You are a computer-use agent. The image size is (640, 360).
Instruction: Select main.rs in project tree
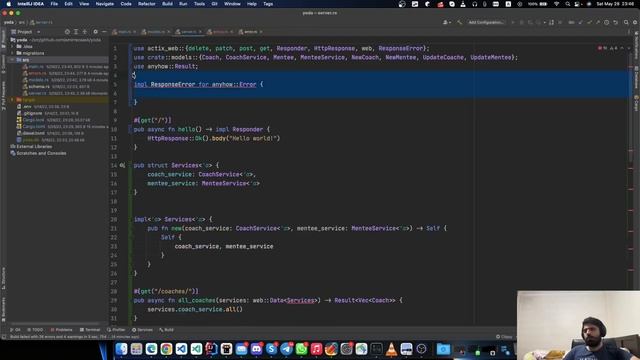point(36,67)
